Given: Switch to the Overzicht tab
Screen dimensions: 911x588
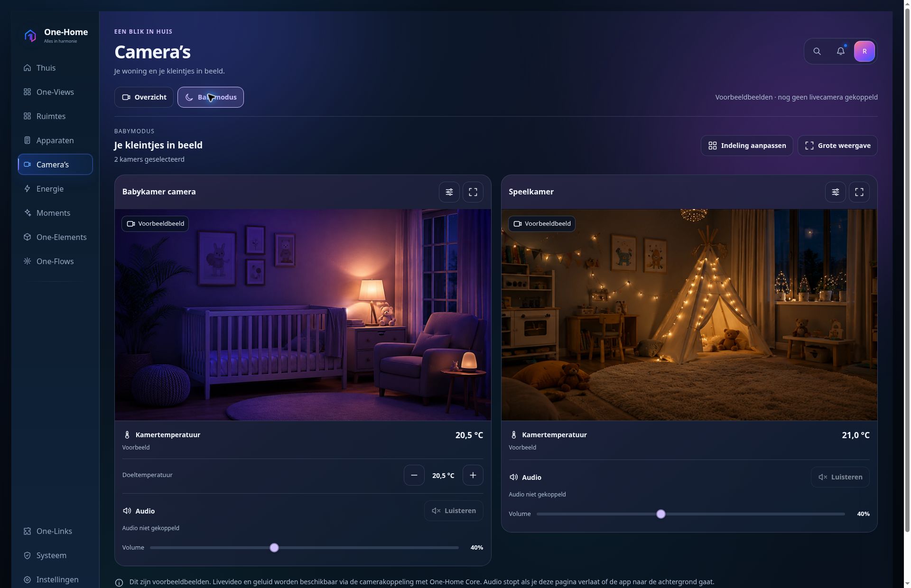Looking at the screenshot, I should point(144,97).
